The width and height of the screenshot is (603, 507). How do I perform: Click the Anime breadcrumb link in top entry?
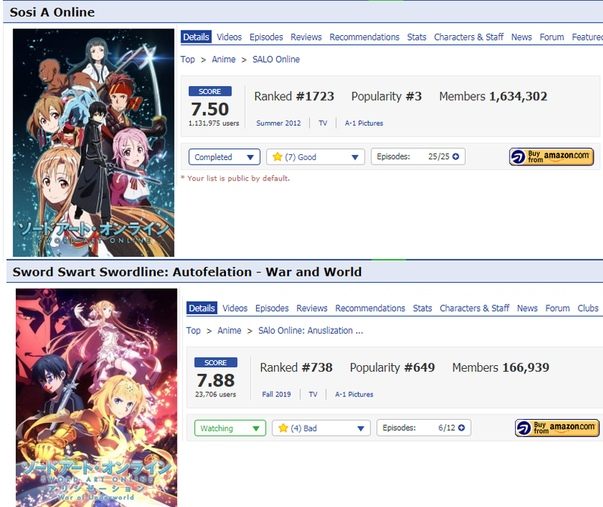[223, 59]
